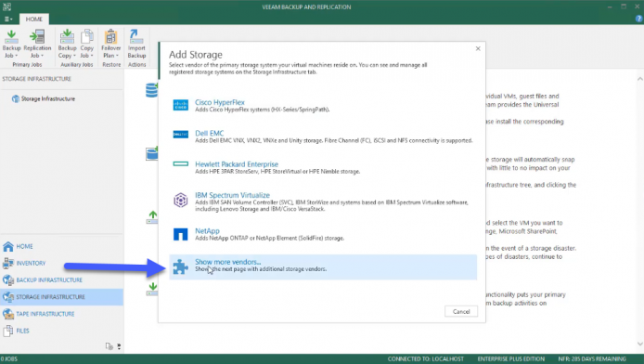Click the Dell EMC vendor icon

pos(180,134)
